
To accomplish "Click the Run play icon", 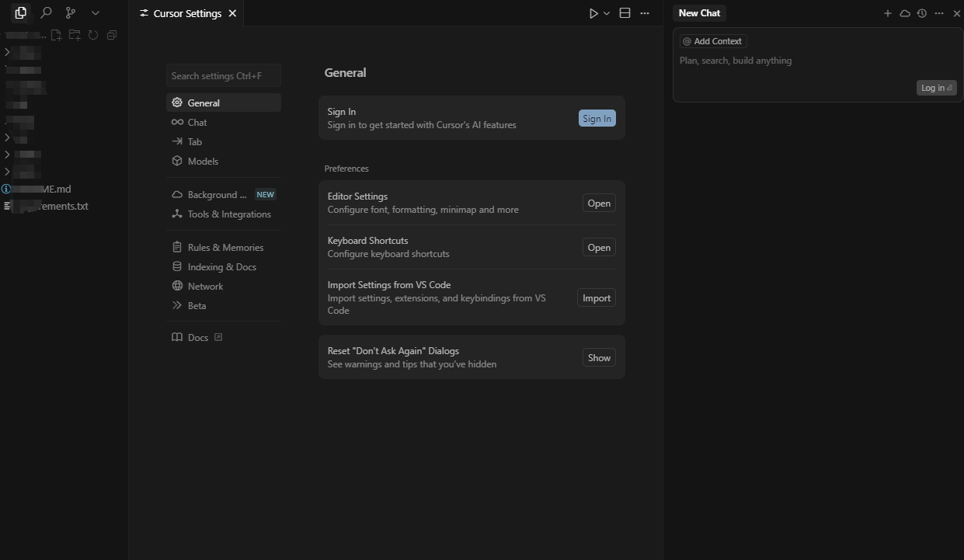I will (593, 13).
